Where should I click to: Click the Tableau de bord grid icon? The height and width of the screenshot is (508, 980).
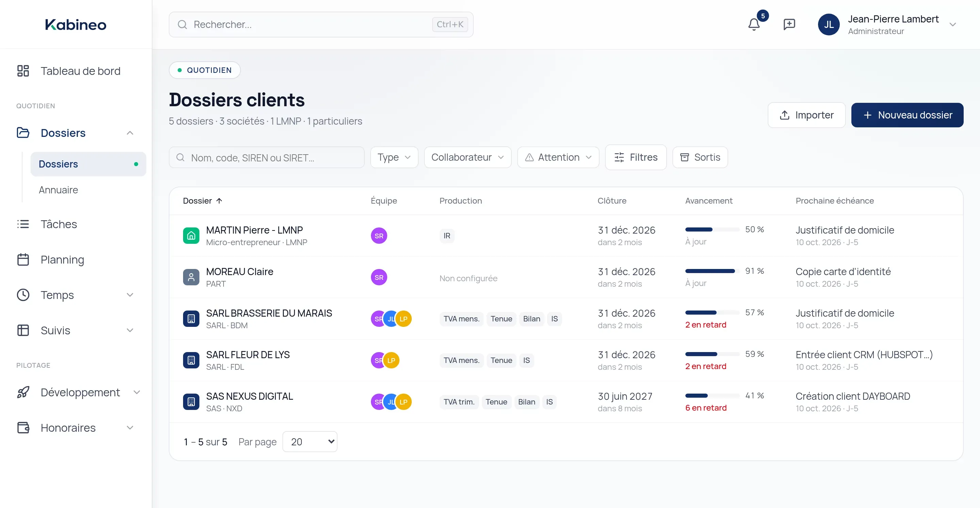pyautogui.click(x=23, y=71)
